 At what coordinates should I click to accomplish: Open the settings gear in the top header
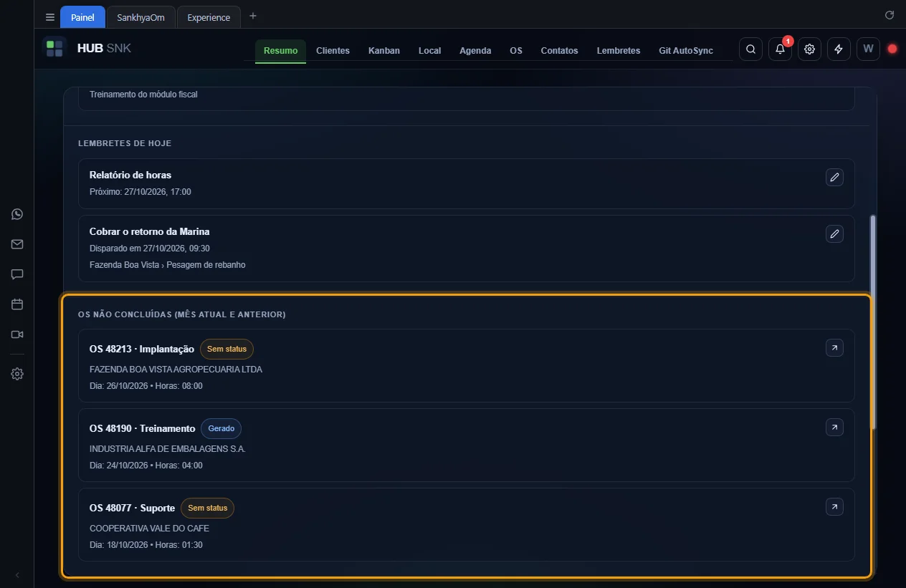coord(809,49)
